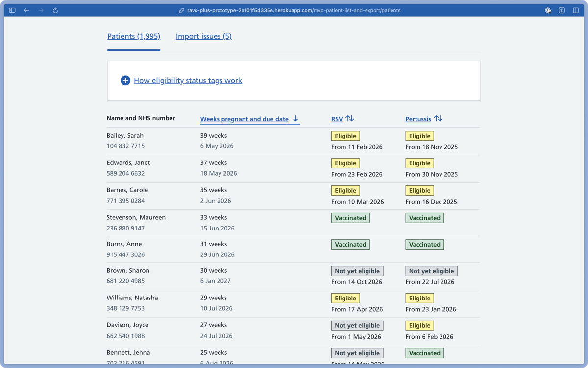Click Pertussis Vaccinated tag for Bennett, Jenna
Screen dimensions: 588x368
click(x=425, y=353)
